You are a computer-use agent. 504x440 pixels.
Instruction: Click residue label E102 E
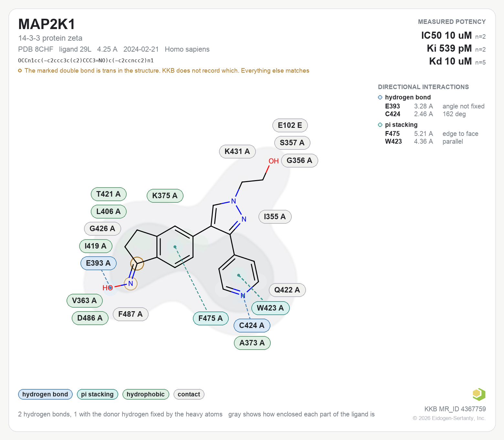tap(290, 125)
